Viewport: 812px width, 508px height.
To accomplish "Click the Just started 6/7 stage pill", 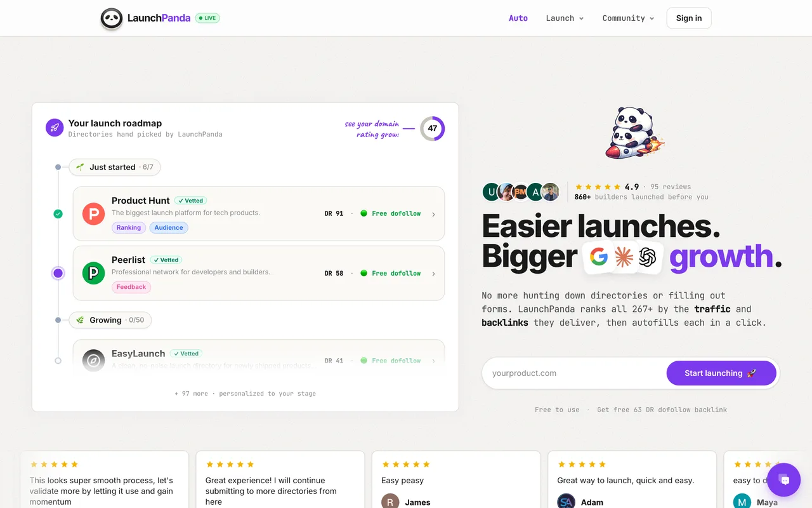I will pos(115,167).
